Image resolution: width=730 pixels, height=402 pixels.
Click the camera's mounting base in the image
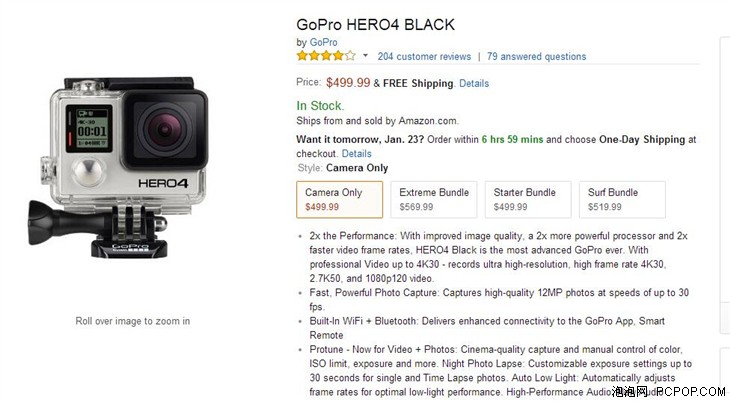(x=129, y=247)
